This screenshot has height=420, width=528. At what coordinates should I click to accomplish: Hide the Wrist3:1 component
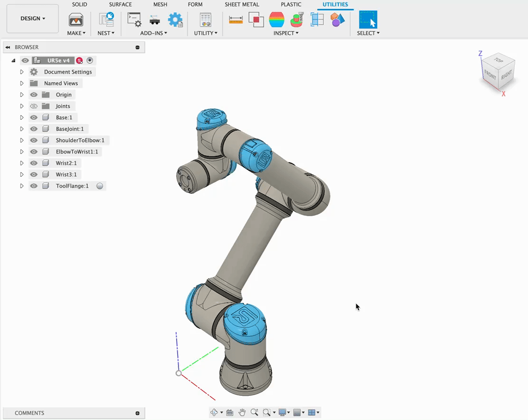pos(34,174)
